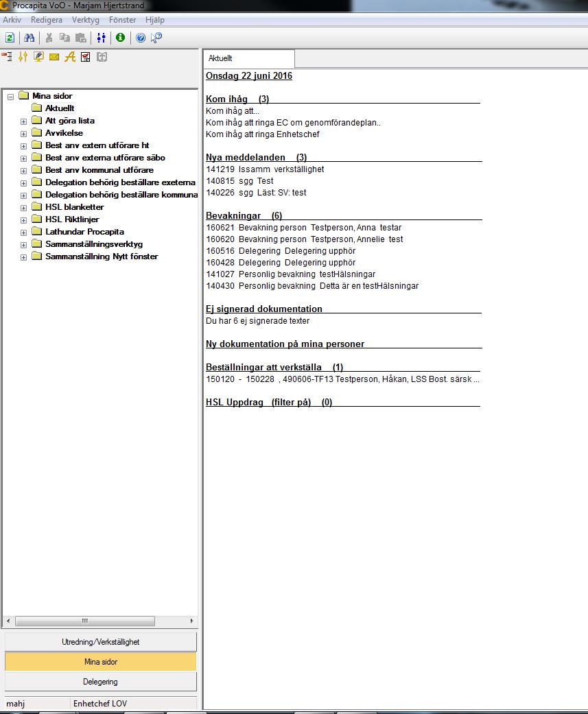Open reminder 'Kom ihåg att ringa Enhetschef'

pyautogui.click(x=262, y=134)
